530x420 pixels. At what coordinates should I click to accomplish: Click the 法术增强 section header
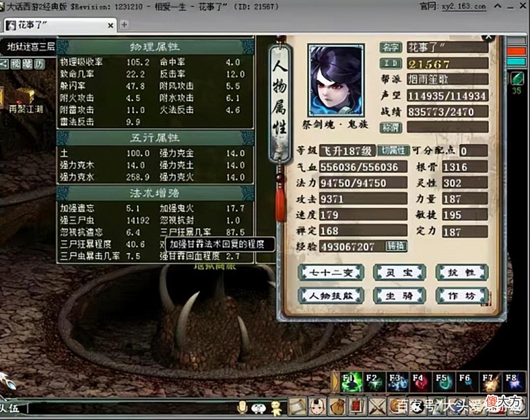(x=155, y=193)
